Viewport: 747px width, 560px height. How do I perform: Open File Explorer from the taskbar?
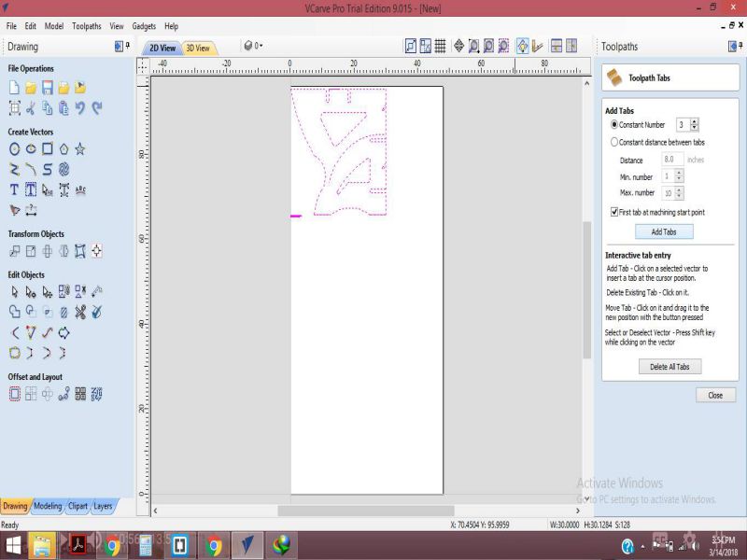coord(42,546)
